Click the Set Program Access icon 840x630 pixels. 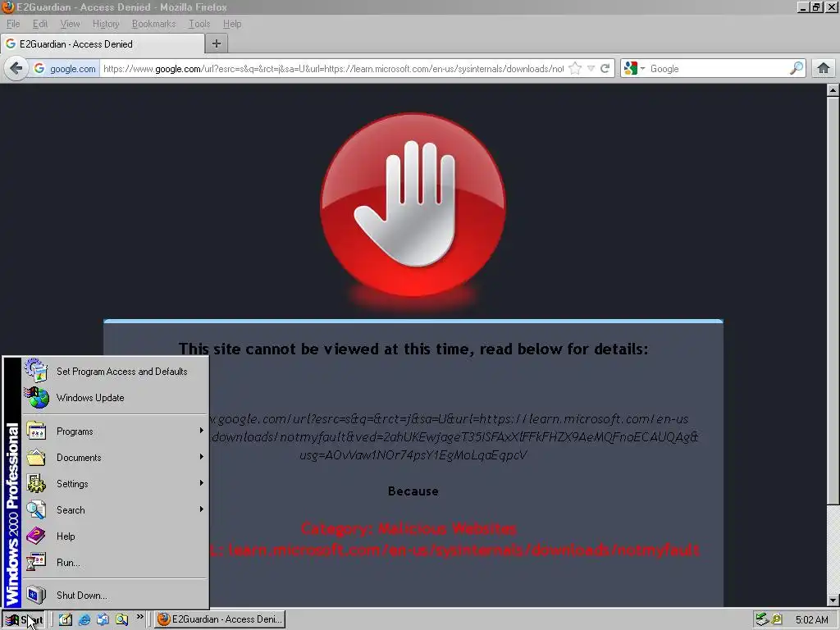[36, 371]
